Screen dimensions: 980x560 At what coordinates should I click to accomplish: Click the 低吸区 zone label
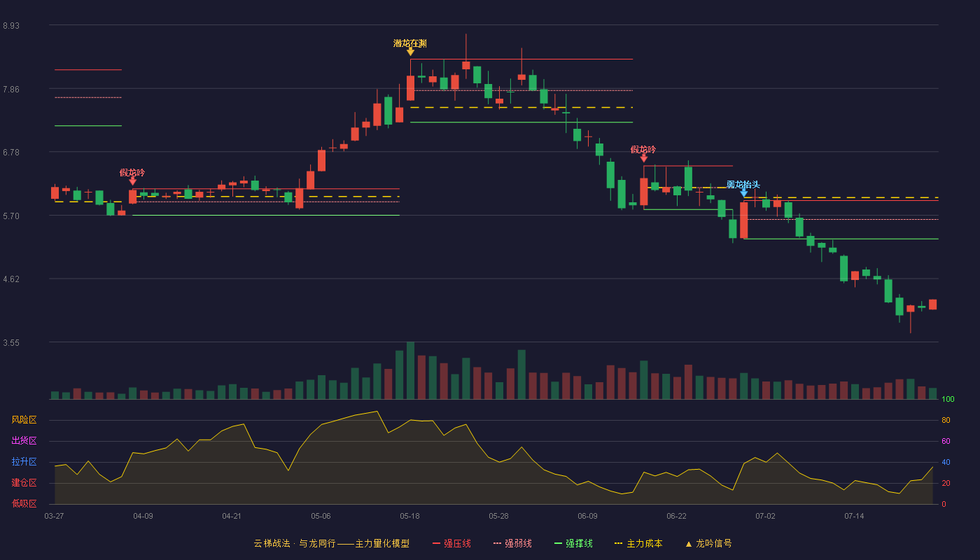click(24, 503)
